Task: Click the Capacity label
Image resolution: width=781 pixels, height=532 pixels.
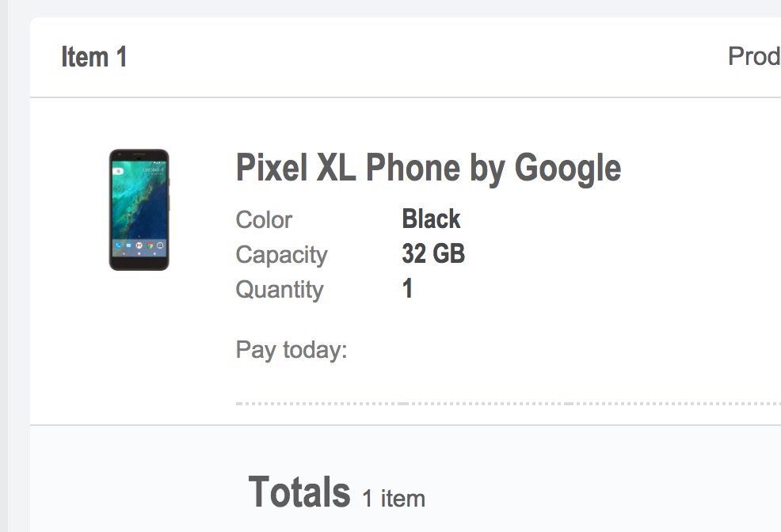Action: pos(281,255)
